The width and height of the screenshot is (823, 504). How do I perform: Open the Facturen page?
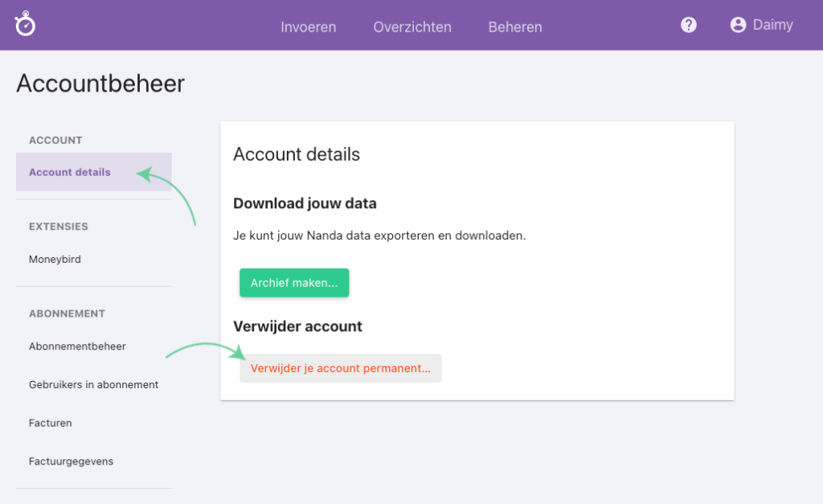click(50, 423)
